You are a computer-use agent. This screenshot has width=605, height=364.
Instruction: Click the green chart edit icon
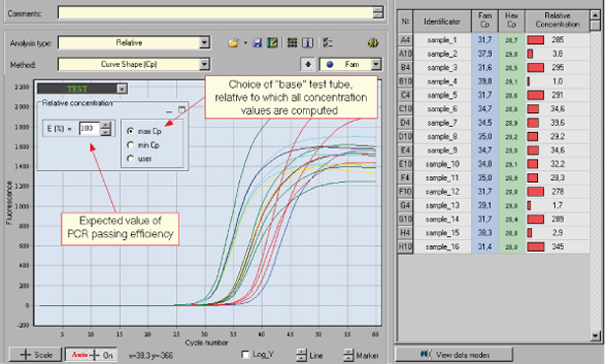point(272,43)
